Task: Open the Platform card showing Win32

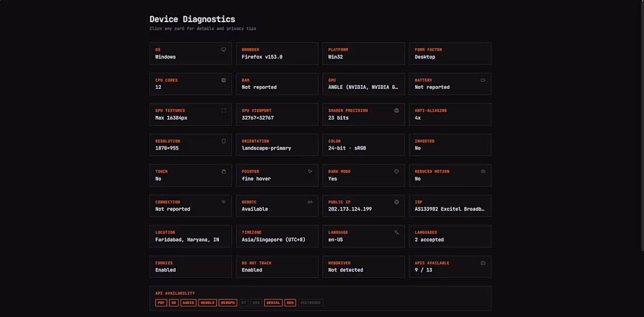Action: (364, 53)
